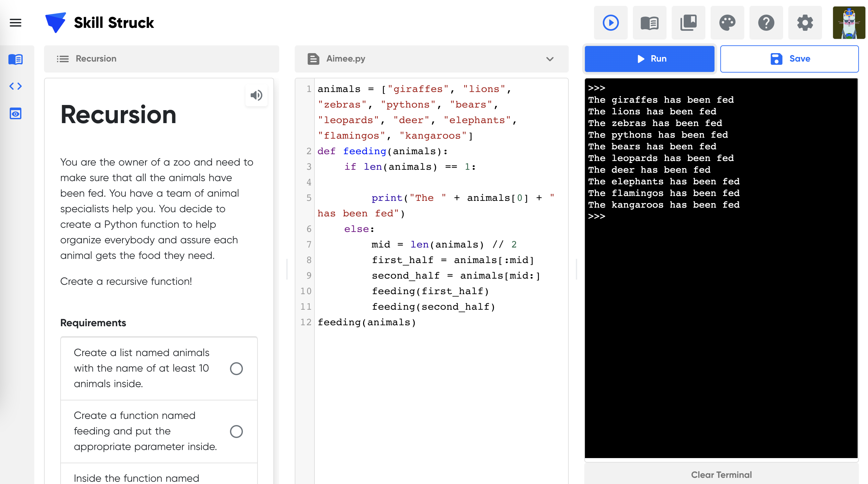Select the lesson book icon in left sidebar
868x484 pixels.
[16, 59]
